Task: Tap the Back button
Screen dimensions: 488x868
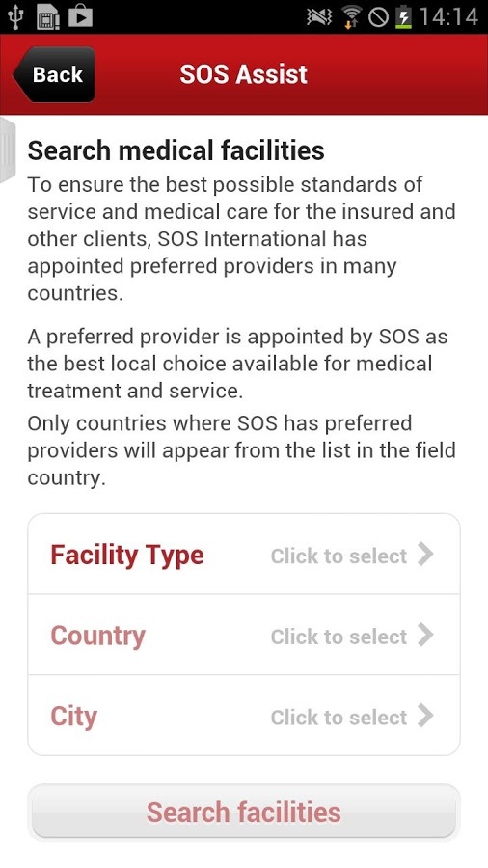Action: (x=54, y=74)
